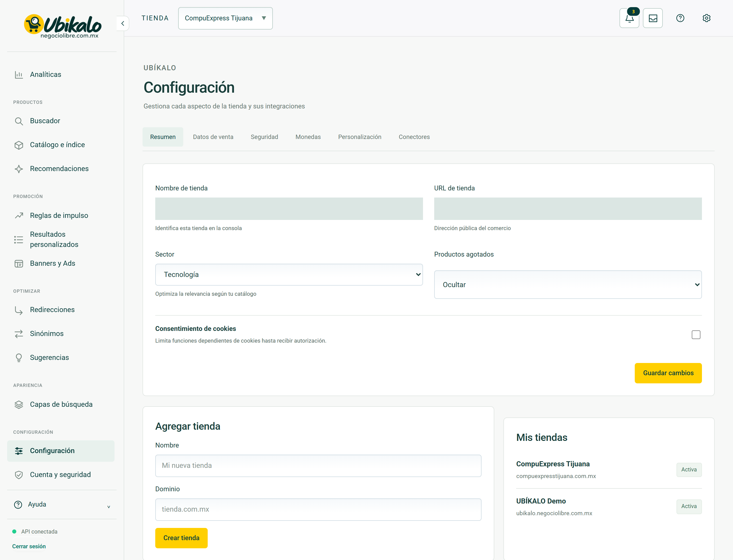Open the inbox tray icon
The width and height of the screenshot is (733, 560).
coord(653,18)
